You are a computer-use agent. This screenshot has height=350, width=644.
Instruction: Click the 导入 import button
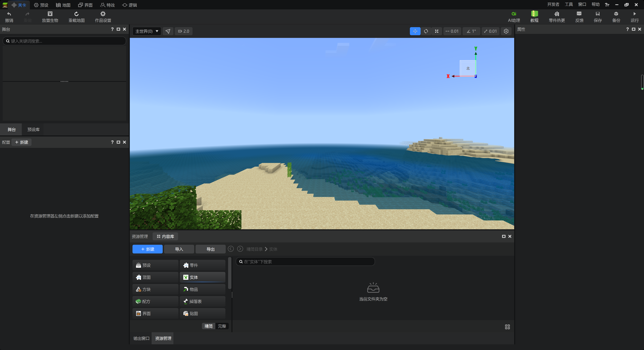pyautogui.click(x=179, y=249)
